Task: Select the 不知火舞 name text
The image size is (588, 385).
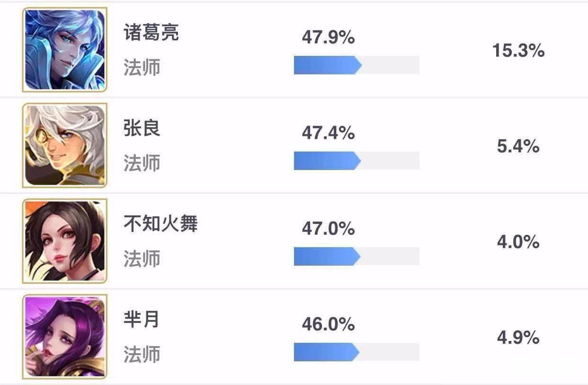Action: (x=160, y=224)
